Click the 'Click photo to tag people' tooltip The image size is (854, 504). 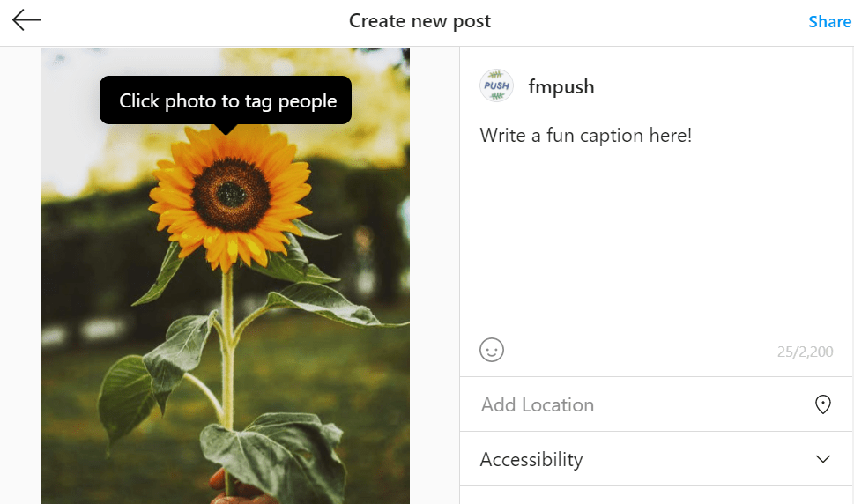[226, 100]
